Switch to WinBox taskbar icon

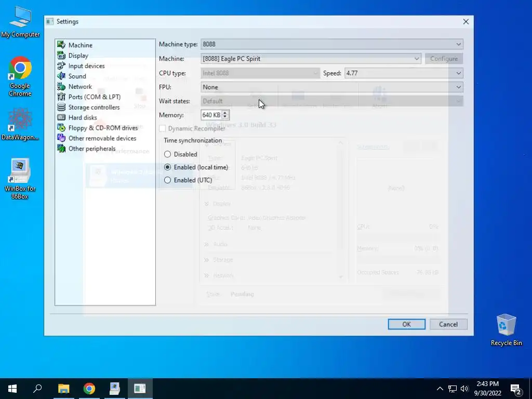tap(114, 389)
